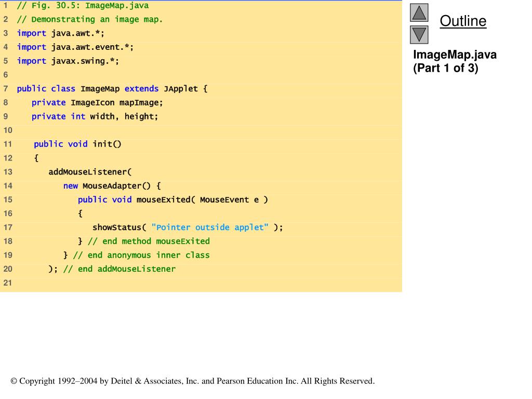The height and width of the screenshot is (399, 532).
Task: Click the comment '// end anonymous inner class'
Action: pos(141,255)
